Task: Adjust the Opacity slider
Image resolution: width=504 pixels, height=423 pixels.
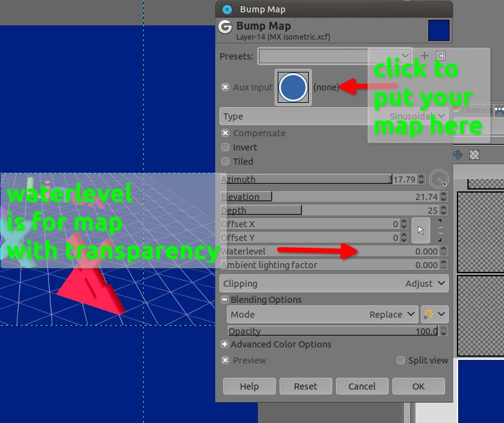Action: point(334,331)
